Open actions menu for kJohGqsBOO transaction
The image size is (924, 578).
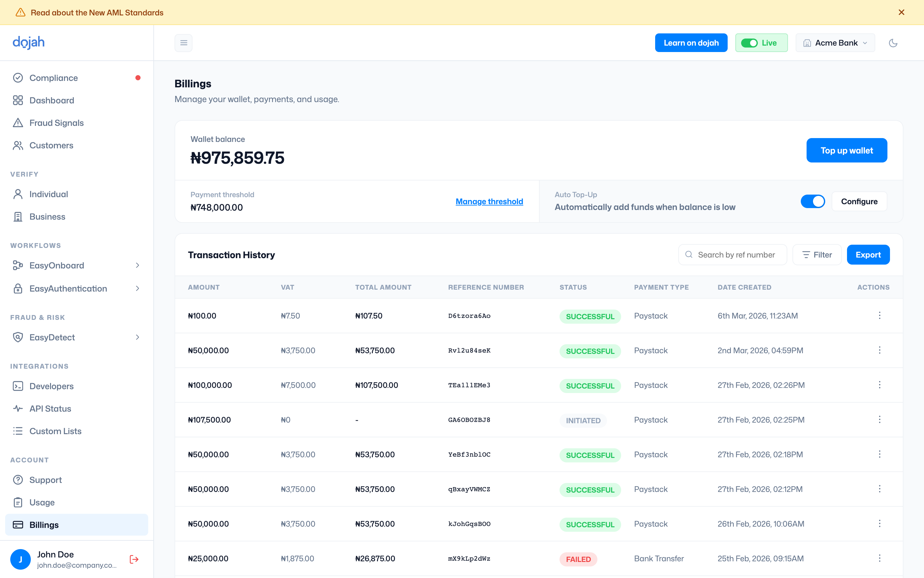coord(880,523)
